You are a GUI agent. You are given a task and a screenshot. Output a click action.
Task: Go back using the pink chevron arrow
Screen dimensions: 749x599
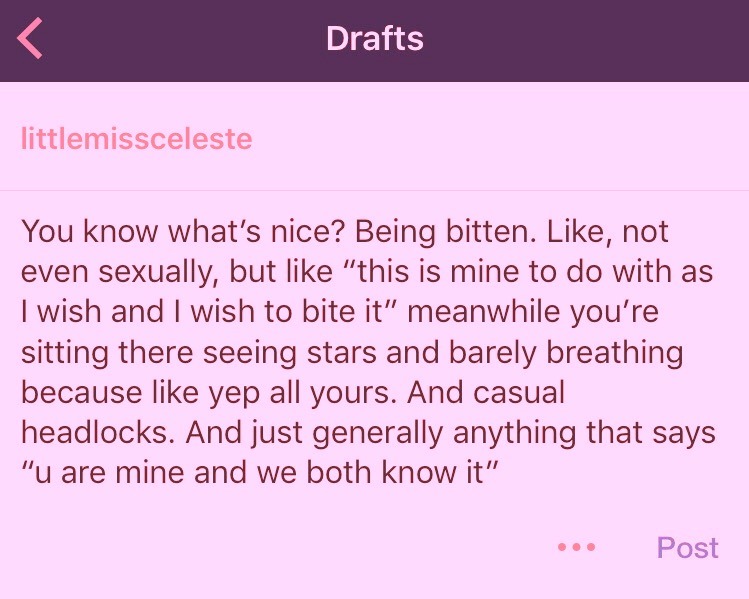point(30,38)
